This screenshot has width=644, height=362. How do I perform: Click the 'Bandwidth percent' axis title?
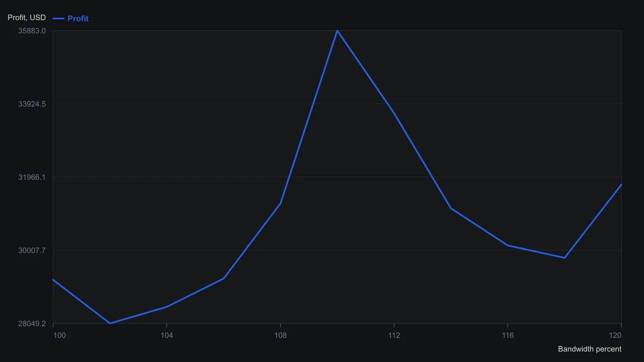click(590, 349)
